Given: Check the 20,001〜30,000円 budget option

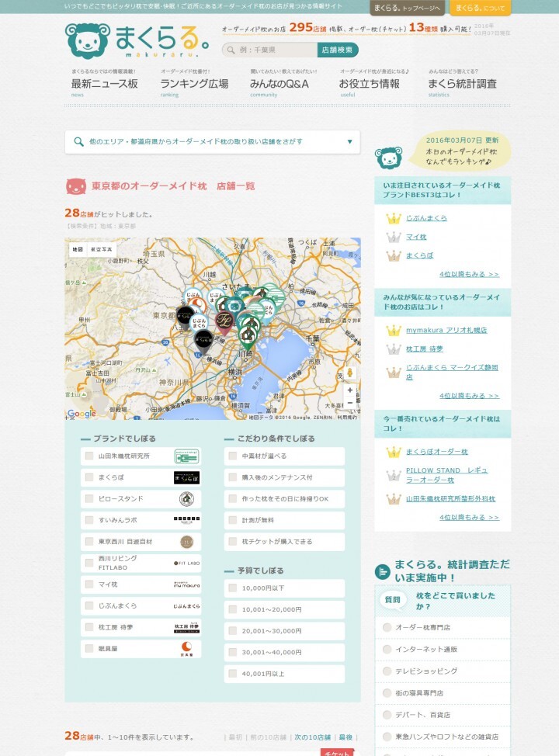Looking at the screenshot, I should click(x=232, y=630).
